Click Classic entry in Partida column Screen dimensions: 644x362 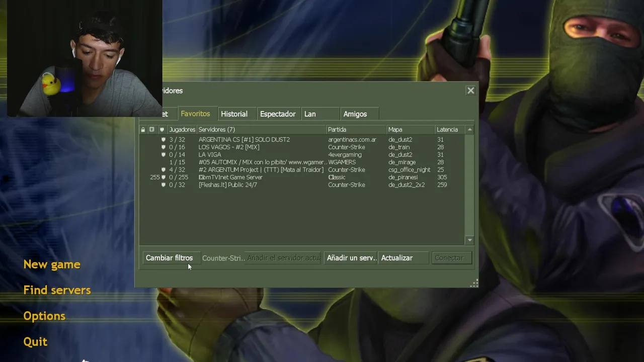337,177
